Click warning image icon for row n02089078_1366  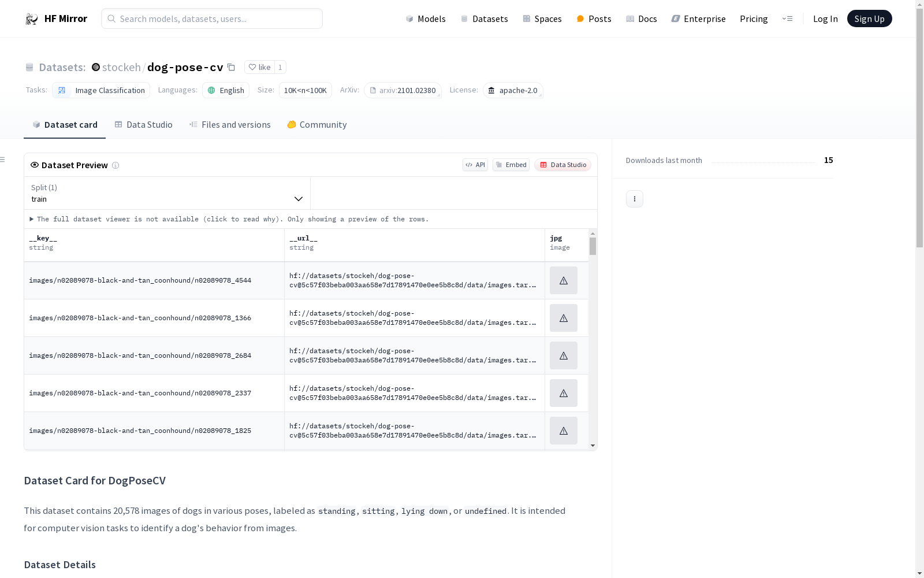pyautogui.click(x=564, y=318)
